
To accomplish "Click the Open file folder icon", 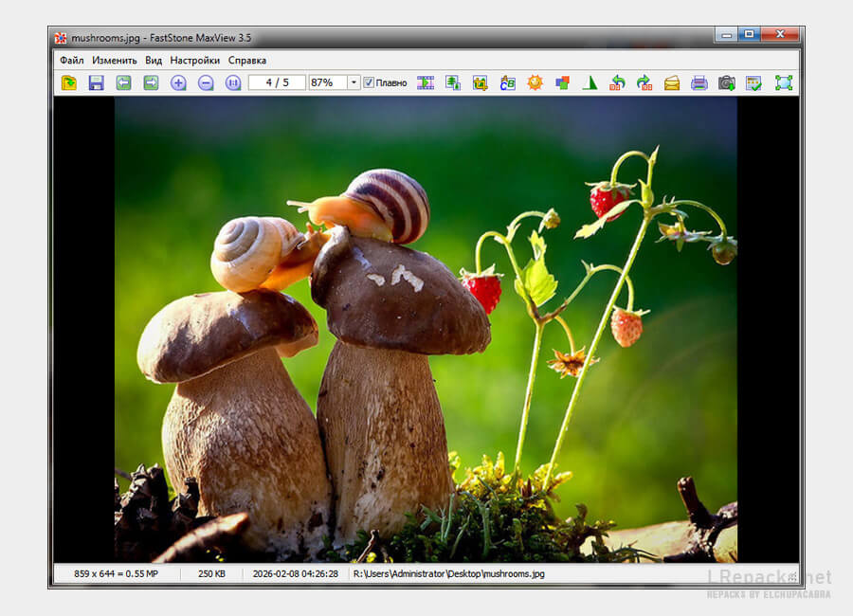I will tap(69, 83).
